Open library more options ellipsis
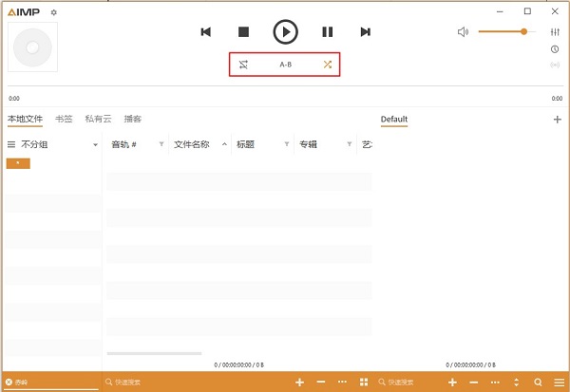Viewport: 570px width, 392px height. pos(342,382)
